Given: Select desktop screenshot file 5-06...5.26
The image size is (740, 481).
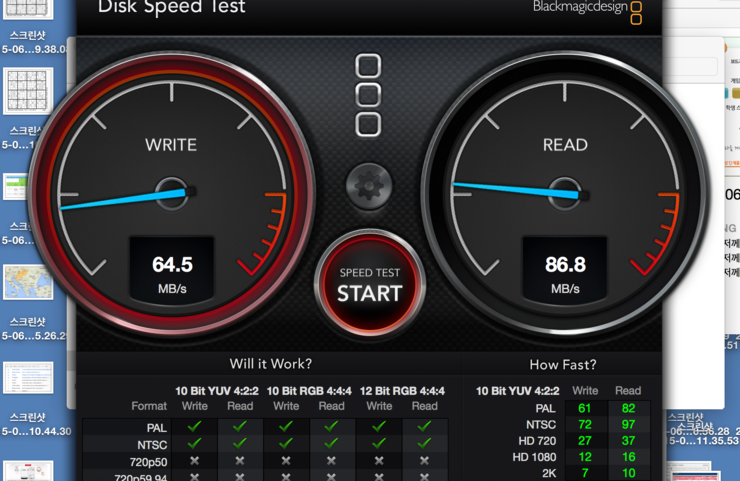Looking at the screenshot, I should coord(33,329).
